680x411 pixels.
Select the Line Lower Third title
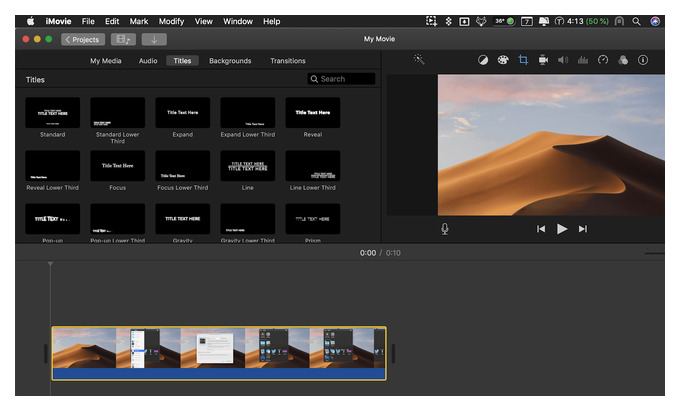click(x=313, y=166)
